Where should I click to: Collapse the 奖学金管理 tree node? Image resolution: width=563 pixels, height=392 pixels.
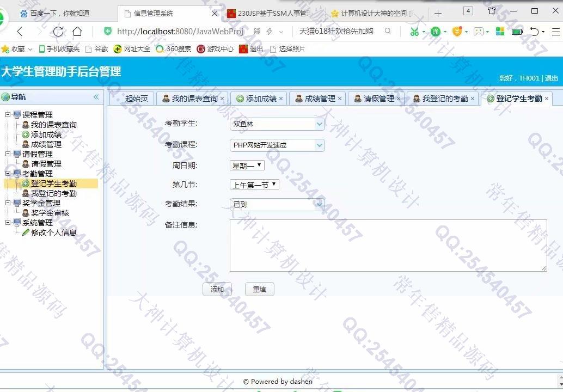tap(8, 203)
